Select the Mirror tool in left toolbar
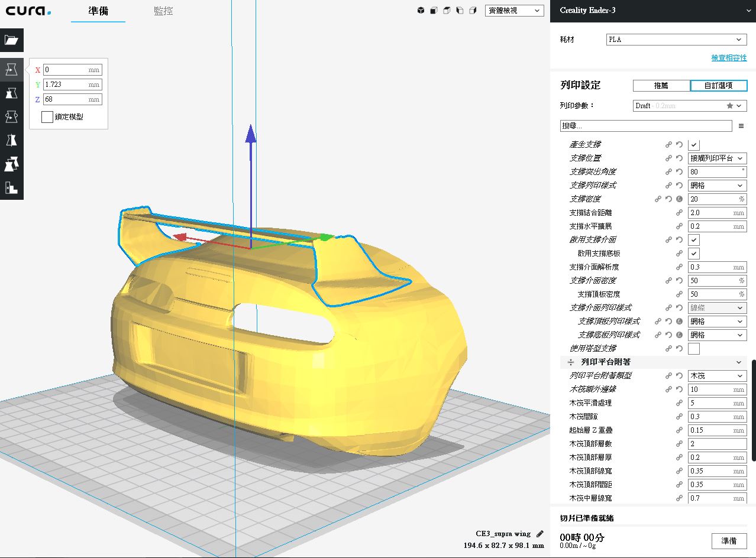This screenshot has height=558, width=756. tap(11, 141)
